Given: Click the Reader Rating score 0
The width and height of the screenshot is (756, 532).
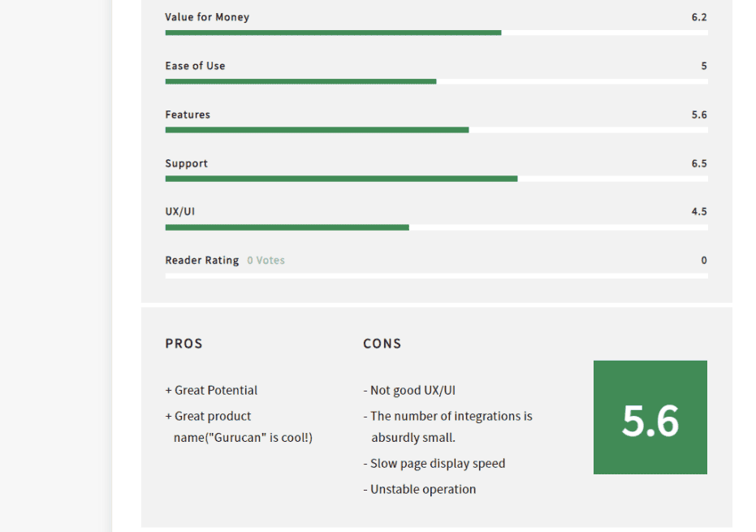Looking at the screenshot, I should pos(704,261).
